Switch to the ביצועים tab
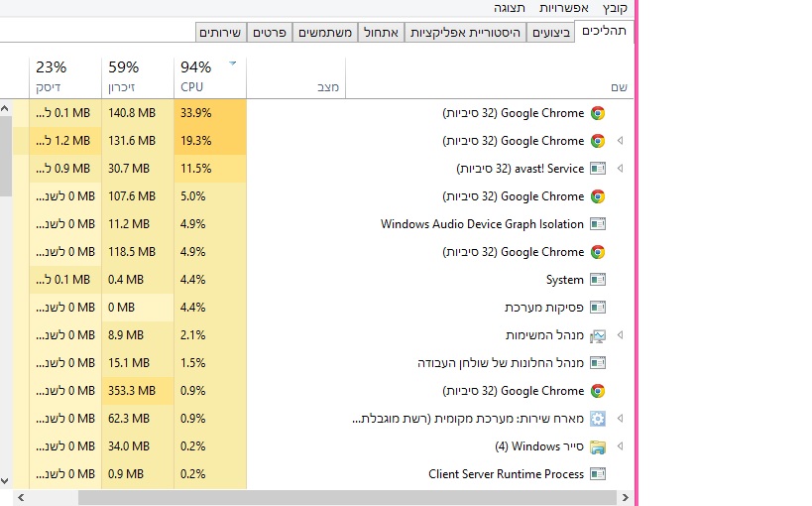 [x=551, y=33]
